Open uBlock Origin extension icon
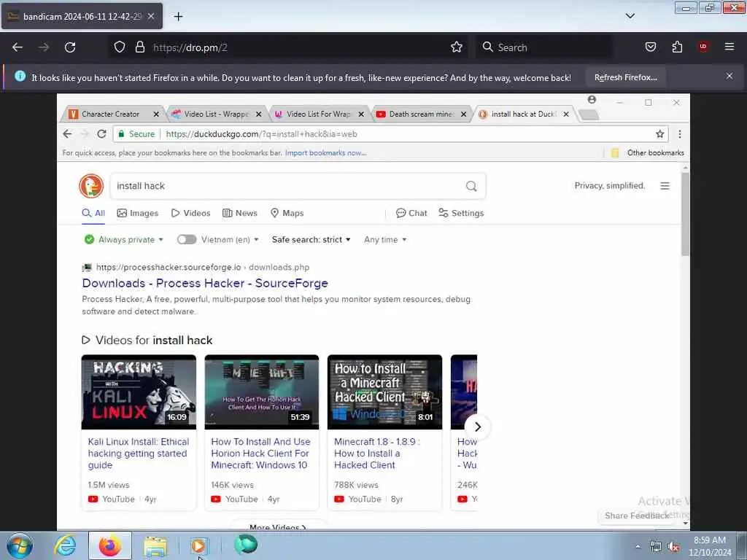This screenshot has height=560, width=747. tap(703, 47)
